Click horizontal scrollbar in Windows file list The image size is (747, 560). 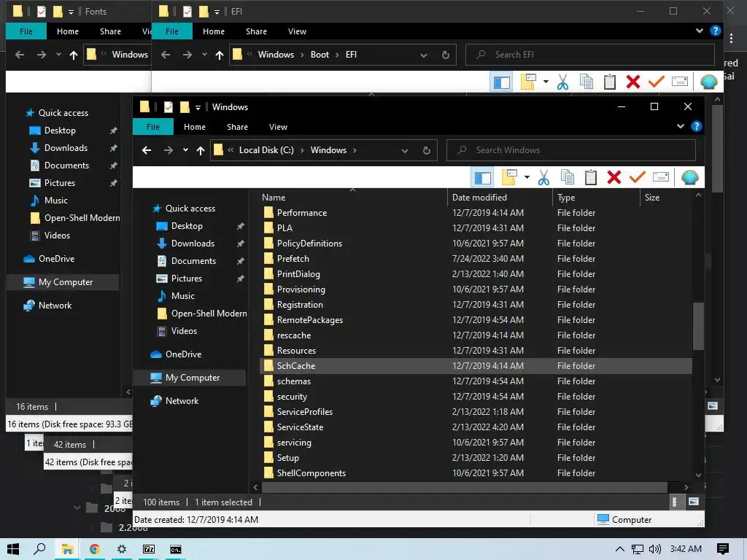click(465, 487)
